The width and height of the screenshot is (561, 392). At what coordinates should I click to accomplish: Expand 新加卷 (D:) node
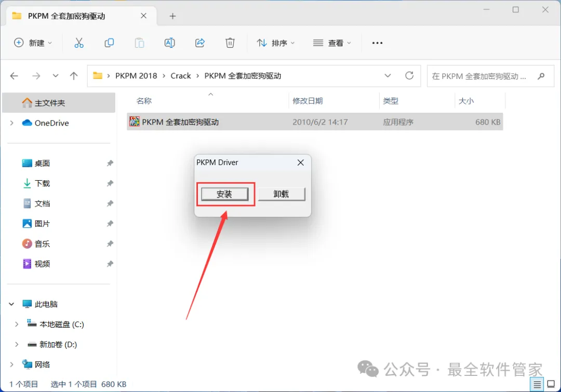(x=17, y=344)
